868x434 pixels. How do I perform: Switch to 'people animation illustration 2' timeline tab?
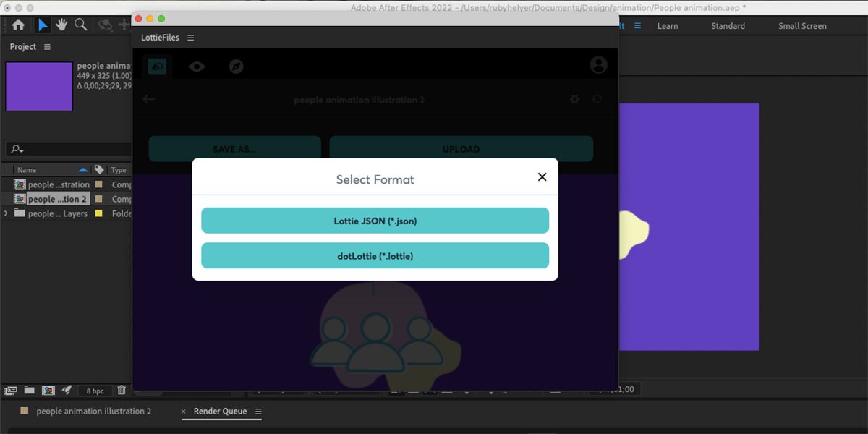click(x=94, y=411)
